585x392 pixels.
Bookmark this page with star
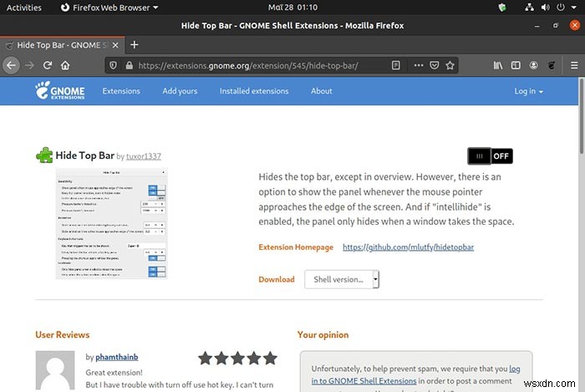pos(450,66)
